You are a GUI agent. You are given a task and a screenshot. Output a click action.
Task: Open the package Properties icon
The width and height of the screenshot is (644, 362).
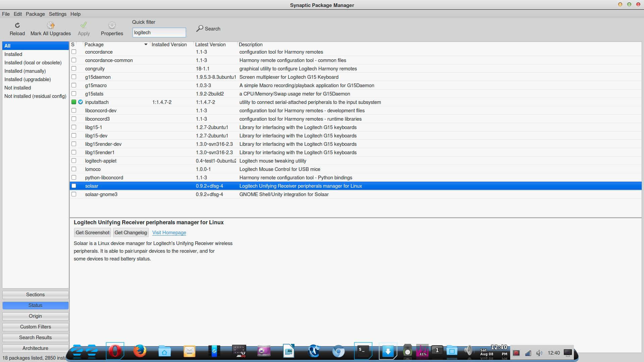coord(112,25)
